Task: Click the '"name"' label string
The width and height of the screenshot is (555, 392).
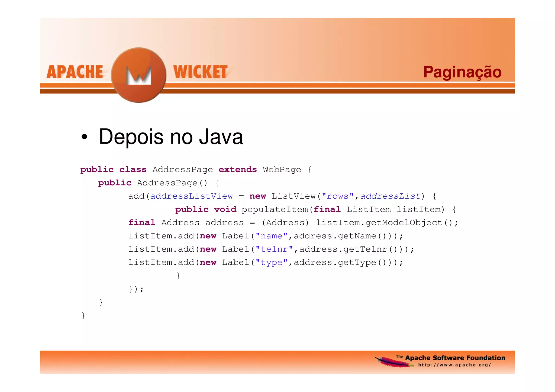Action: (272, 236)
